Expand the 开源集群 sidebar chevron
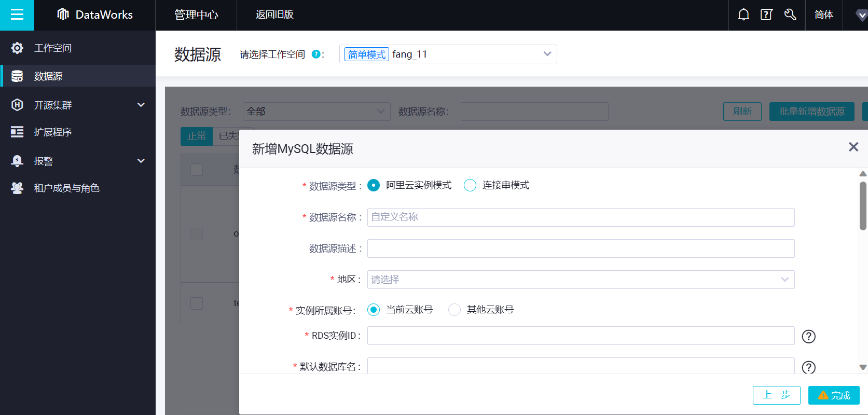This screenshot has height=415, width=868. (141, 105)
